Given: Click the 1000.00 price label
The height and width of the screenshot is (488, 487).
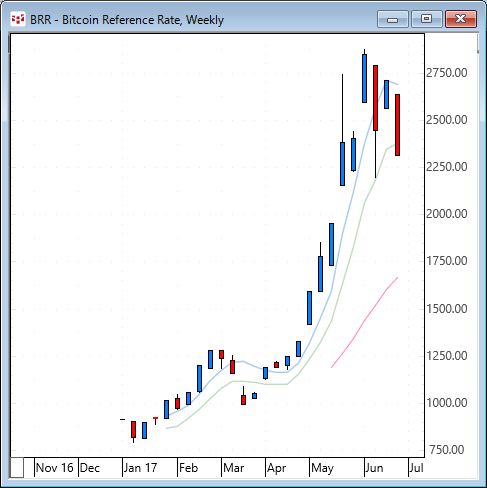Looking at the screenshot, I should point(447,403).
